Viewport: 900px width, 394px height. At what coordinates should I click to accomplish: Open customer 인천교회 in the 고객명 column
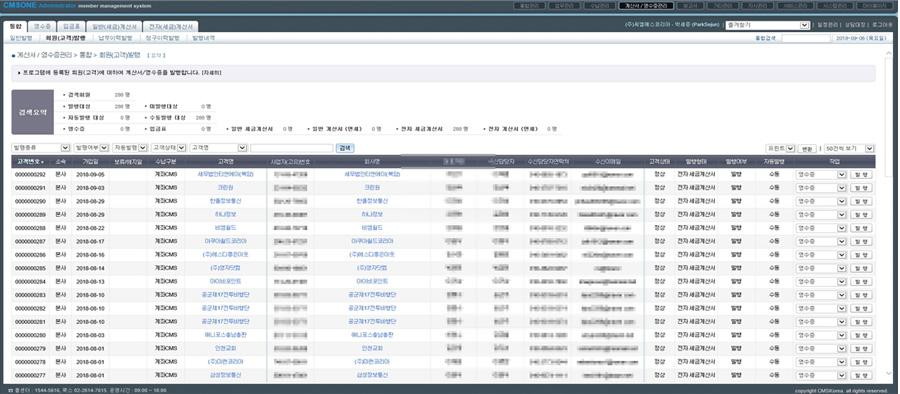tap(225, 349)
